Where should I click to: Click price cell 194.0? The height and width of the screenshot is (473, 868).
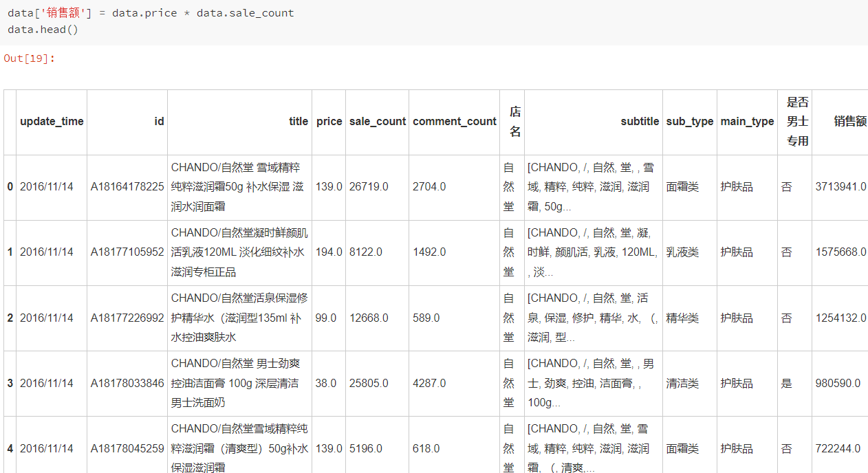tap(329, 252)
